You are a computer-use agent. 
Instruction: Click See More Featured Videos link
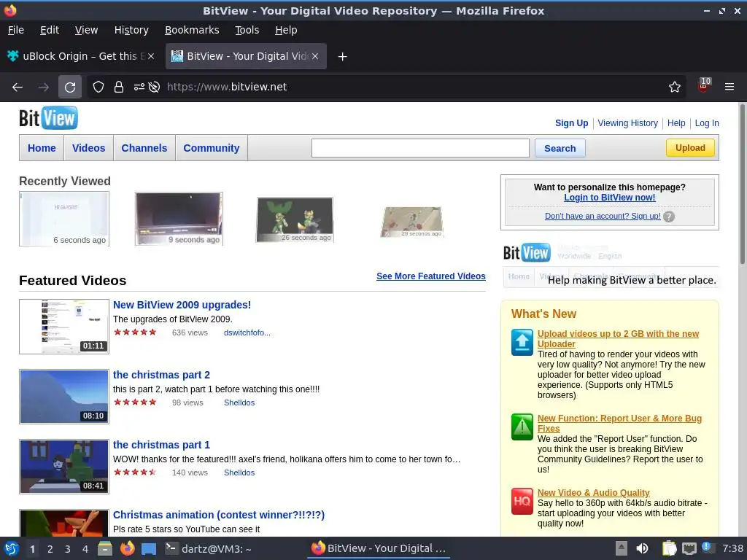pyautogui.click(x=430, y=276)
